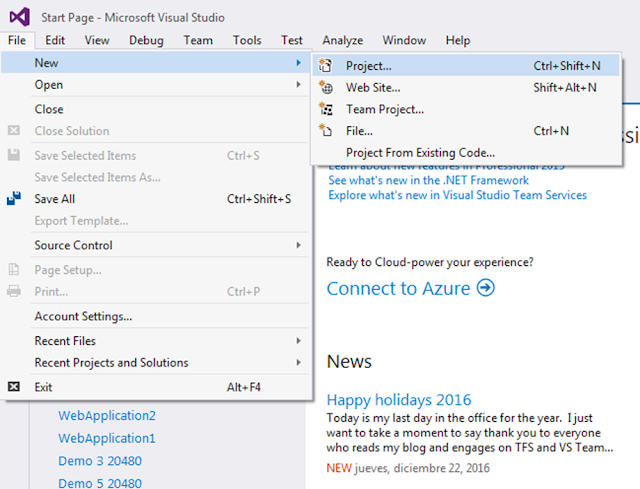
Task: Open recent project Demo 5 20480
Action: 100,483
